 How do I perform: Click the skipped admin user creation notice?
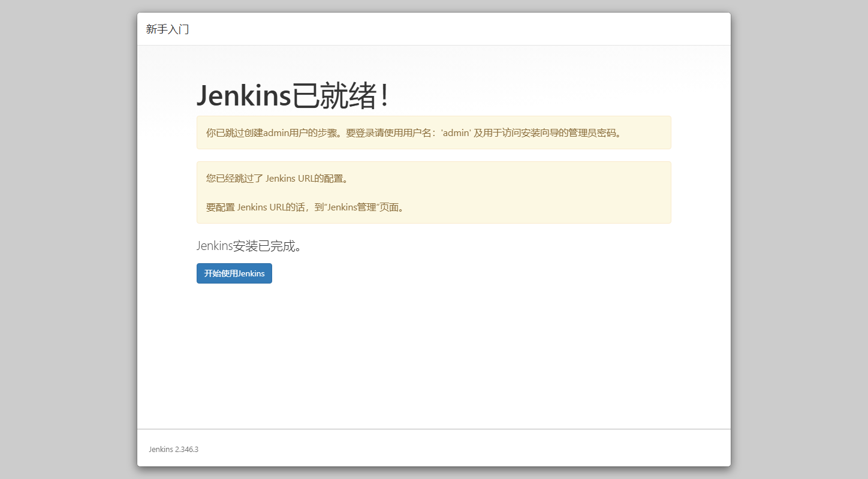click(x=434, y=132)
